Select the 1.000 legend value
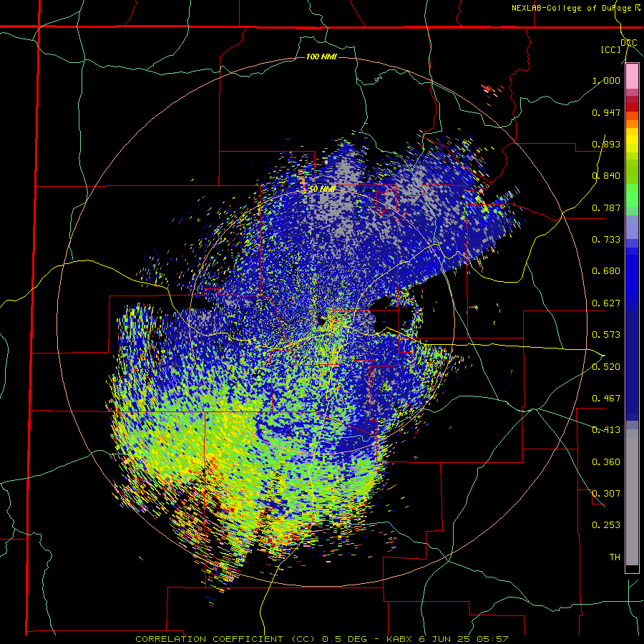The width and height of the screenshot is (644, 644). click(x=606, y=80)
